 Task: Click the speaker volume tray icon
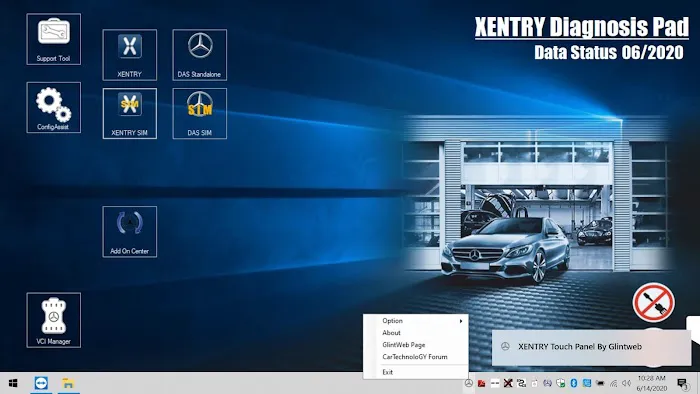point(626,383)
